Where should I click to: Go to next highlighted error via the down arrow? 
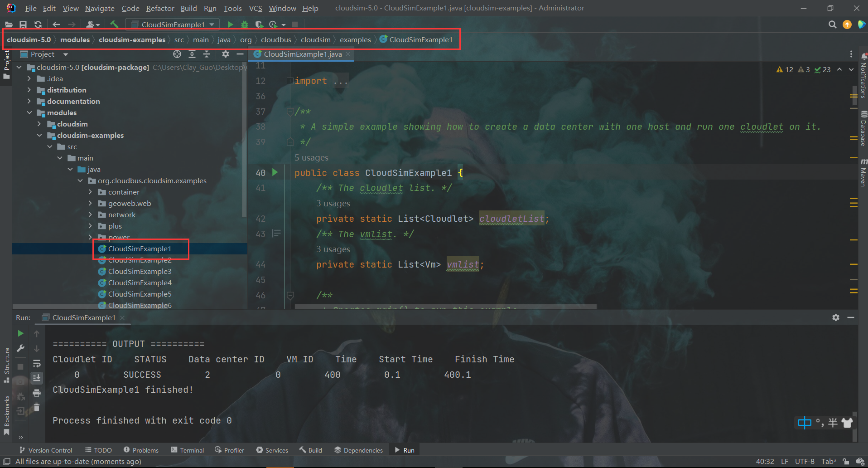point(851,69)
